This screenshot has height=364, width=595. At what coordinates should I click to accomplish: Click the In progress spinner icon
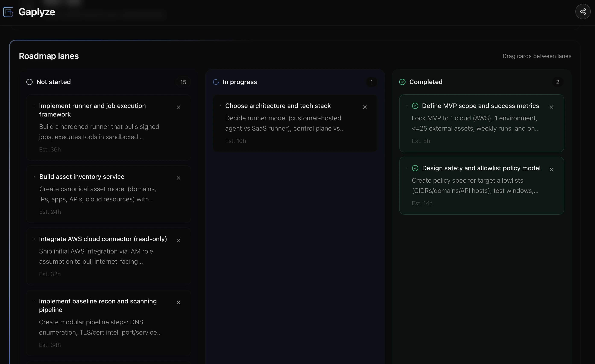click(216, 82)
